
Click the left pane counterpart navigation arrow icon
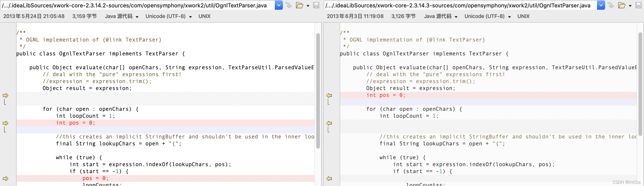[289, 5]
